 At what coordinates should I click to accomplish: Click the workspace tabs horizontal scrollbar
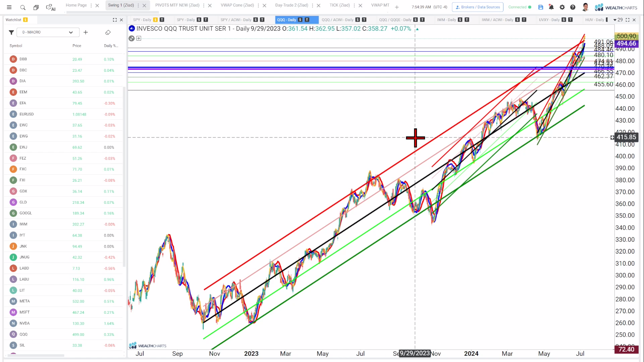(x=112, y=12)
